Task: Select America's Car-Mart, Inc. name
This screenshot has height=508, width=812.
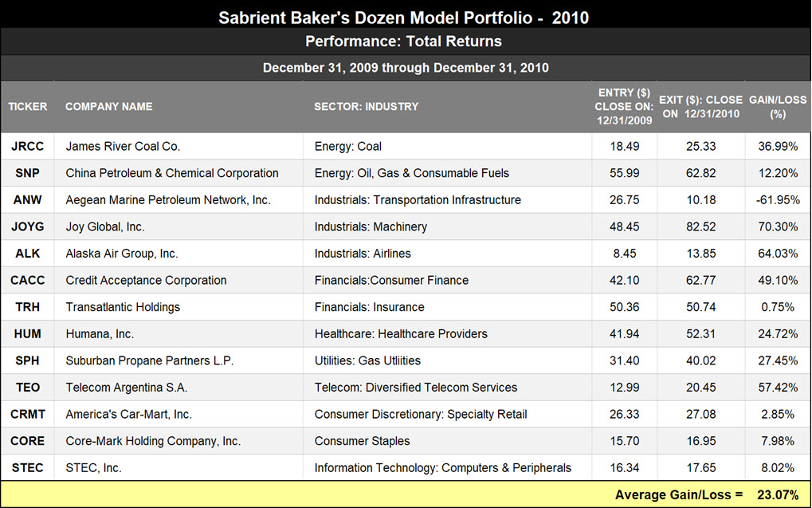Action: (128, 414)
